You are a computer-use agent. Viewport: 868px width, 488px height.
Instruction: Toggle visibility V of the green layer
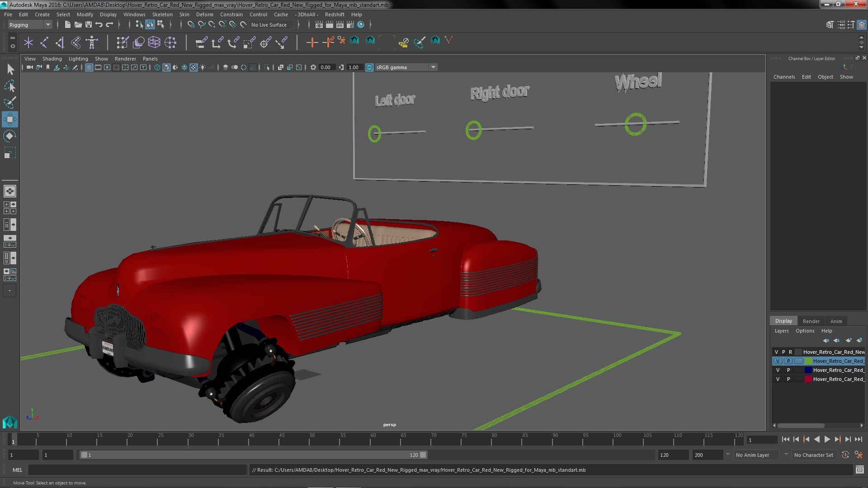[x=778, y=361]
